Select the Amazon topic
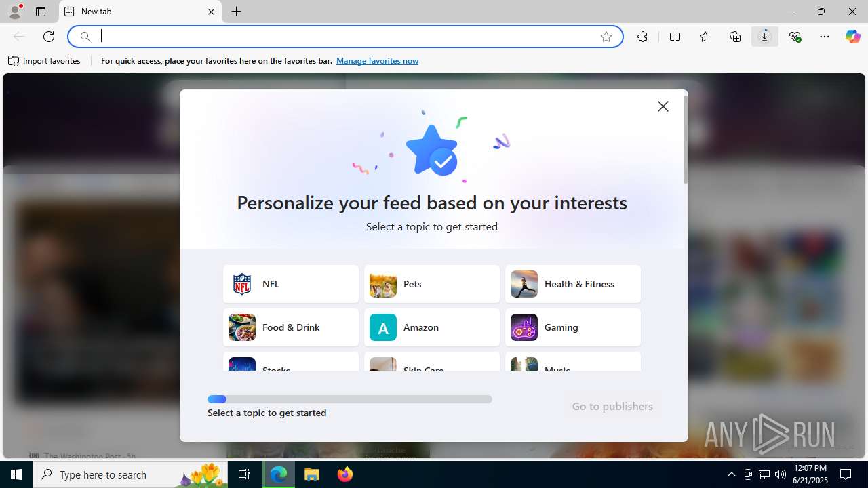 tap(432, 327)
